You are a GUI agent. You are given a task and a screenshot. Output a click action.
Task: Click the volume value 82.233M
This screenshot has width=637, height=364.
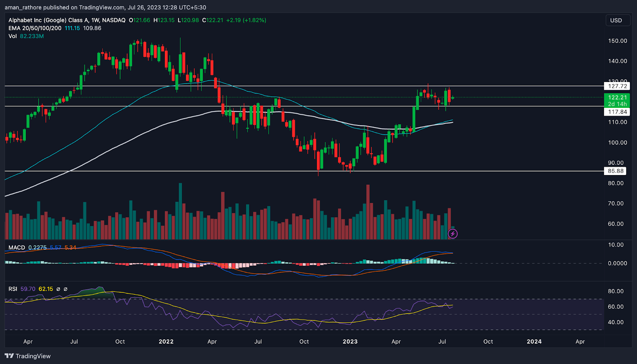click(32, 36)
